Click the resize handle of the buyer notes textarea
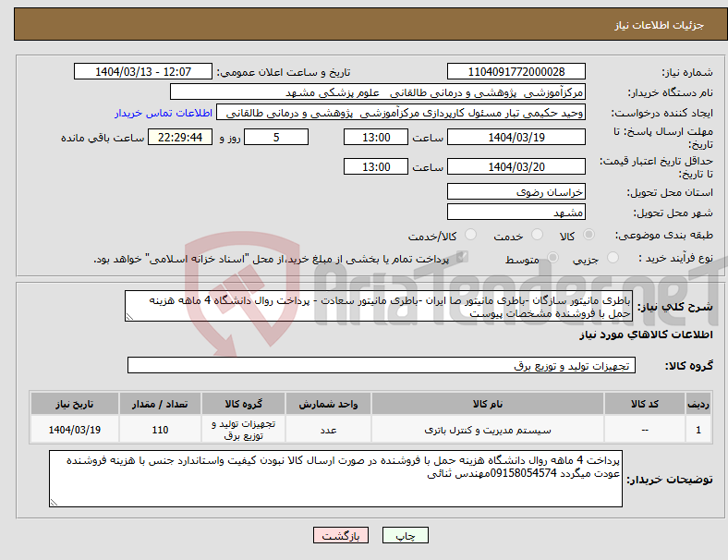This screenshot has width=728, height=560. point(54,503)
